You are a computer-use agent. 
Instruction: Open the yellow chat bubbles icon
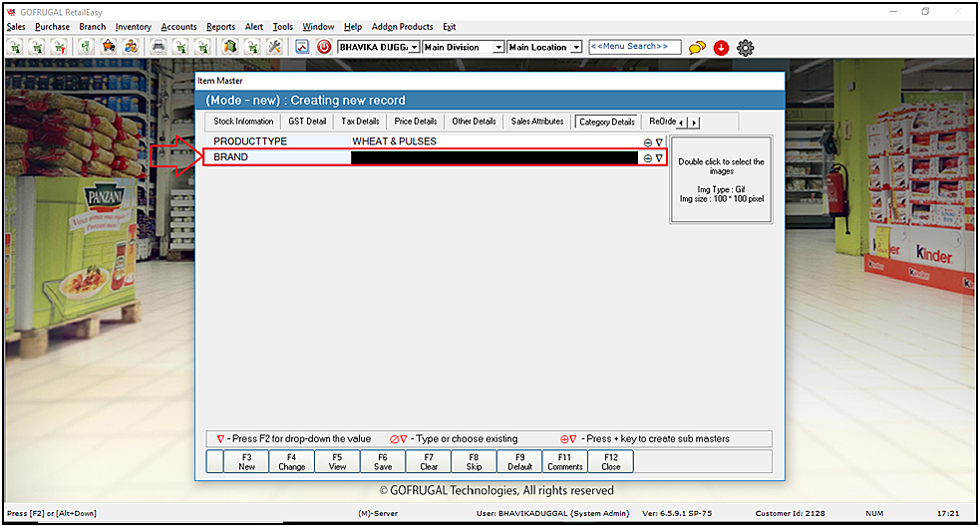point(697,48)
